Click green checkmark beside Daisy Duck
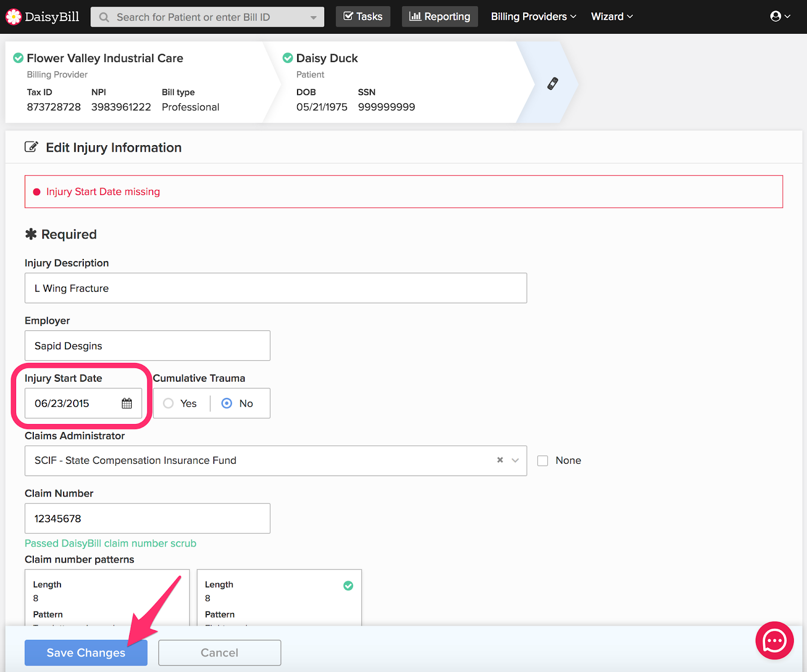 tap(287, 58)
